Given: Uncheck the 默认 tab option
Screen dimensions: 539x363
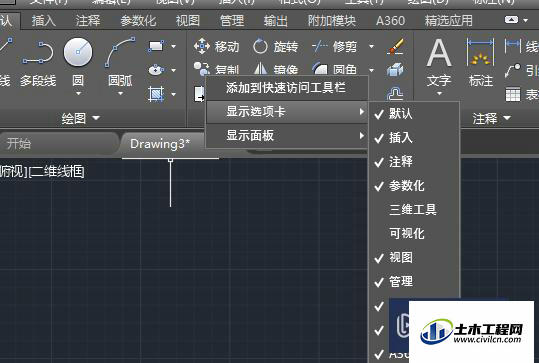Looking at the screenshot, I should [x=414, y=114].
